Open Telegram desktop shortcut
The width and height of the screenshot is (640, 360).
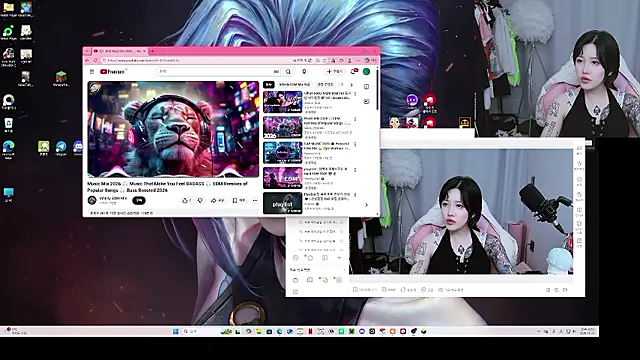pyautogui.click(x=61, y=148)
